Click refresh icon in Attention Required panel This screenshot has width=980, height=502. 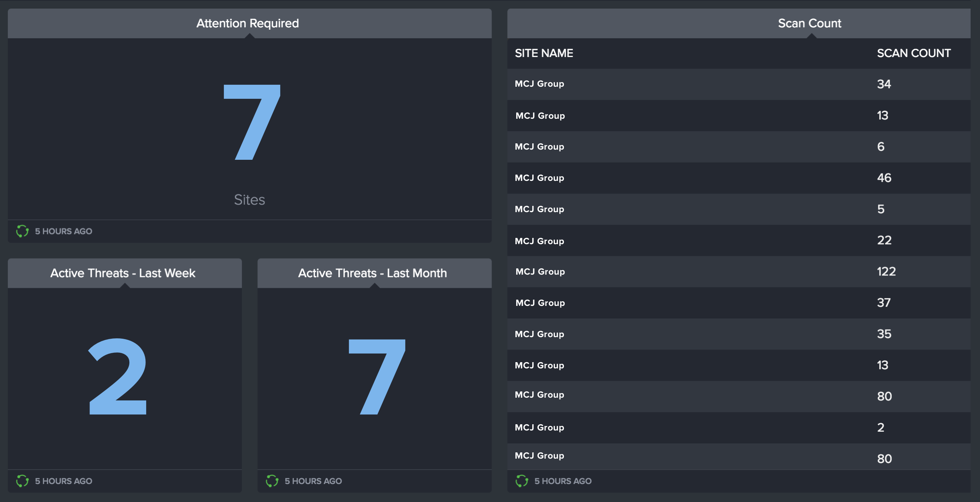coord(22,231)
